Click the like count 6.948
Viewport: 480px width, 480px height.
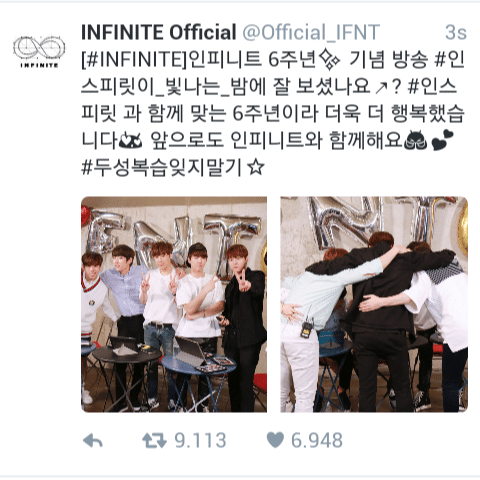point(317,440)
